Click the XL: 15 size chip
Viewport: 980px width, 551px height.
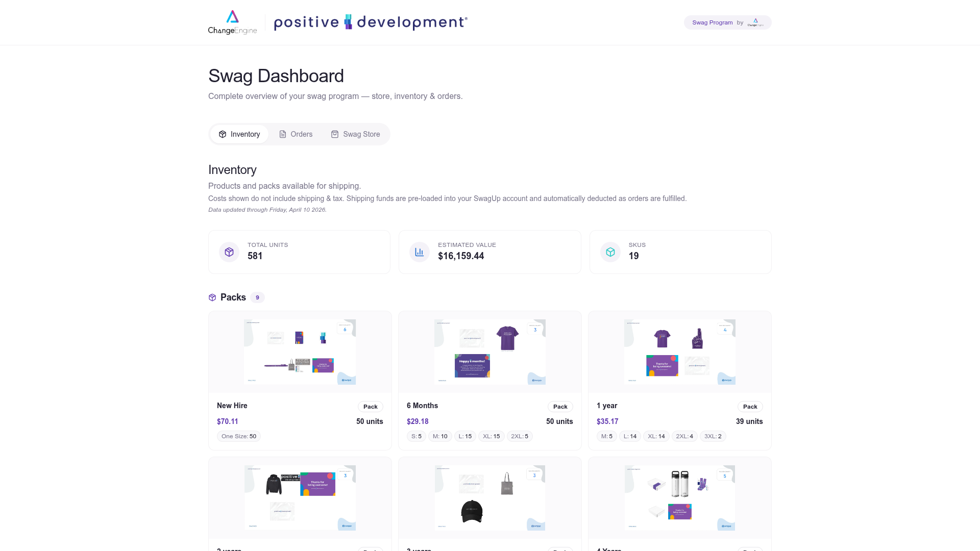[x=492, y=436]
